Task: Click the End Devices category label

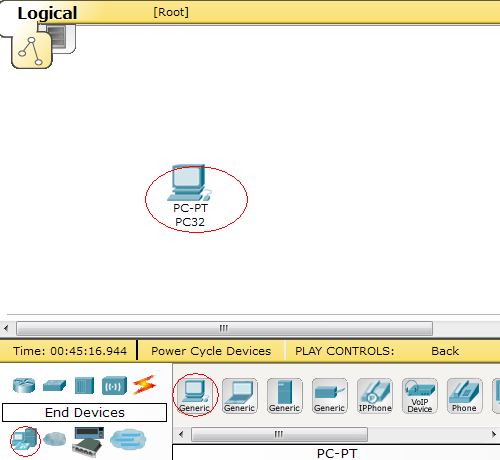Action: point(85,413)
